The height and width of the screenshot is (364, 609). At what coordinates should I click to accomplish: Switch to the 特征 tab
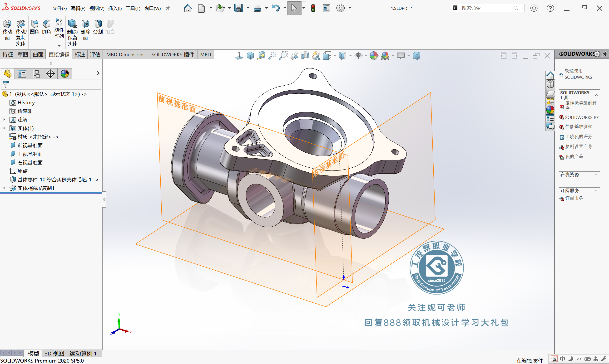8,54
